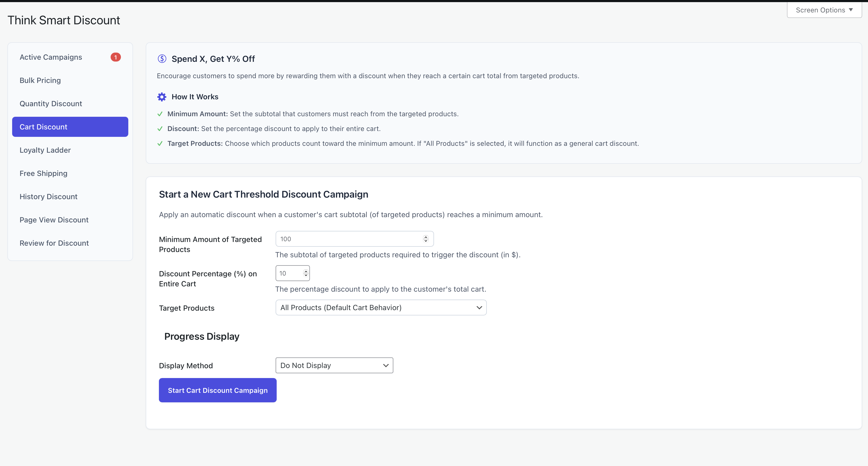Click the green checkmark beside Minimum Amount
868x466 pixels.
160,114
